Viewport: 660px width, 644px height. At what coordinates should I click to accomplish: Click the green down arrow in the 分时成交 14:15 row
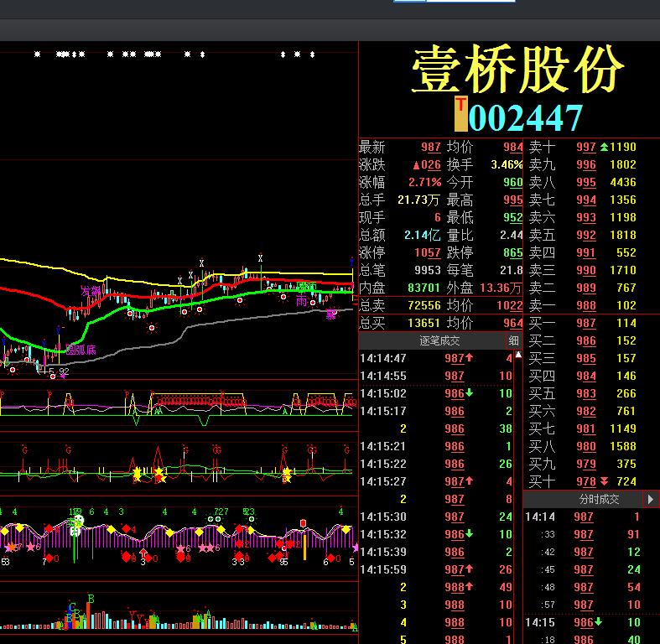pyautogui.click(x=598, y=621)
